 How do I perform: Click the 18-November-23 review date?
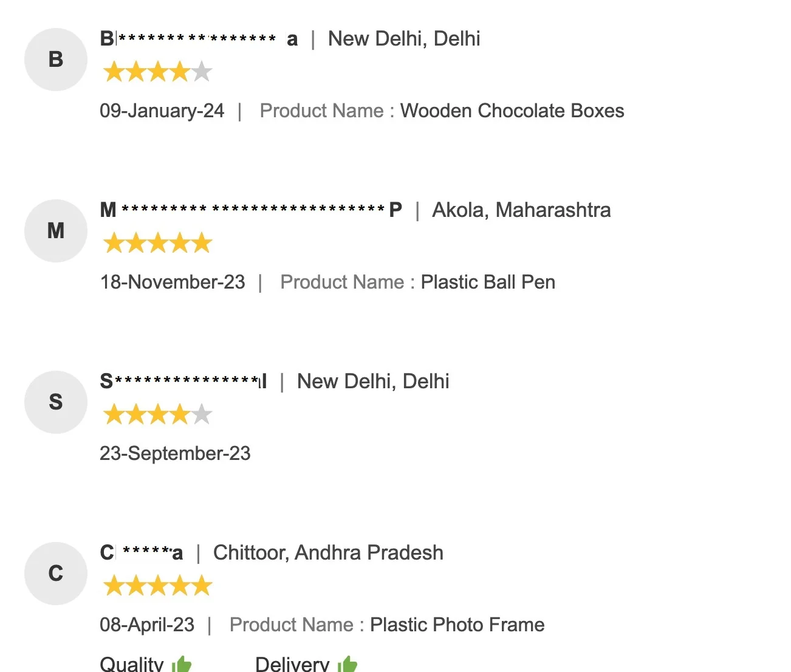(173, 283)
